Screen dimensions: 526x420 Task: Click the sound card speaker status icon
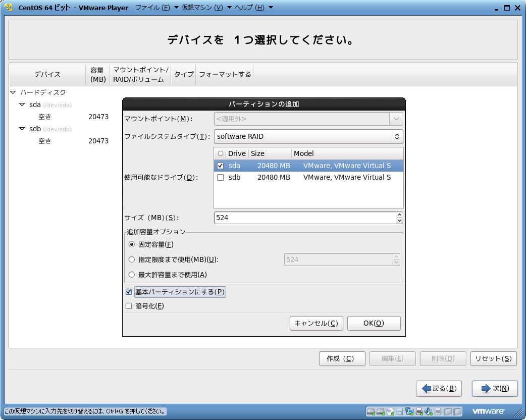coord(429,411)
